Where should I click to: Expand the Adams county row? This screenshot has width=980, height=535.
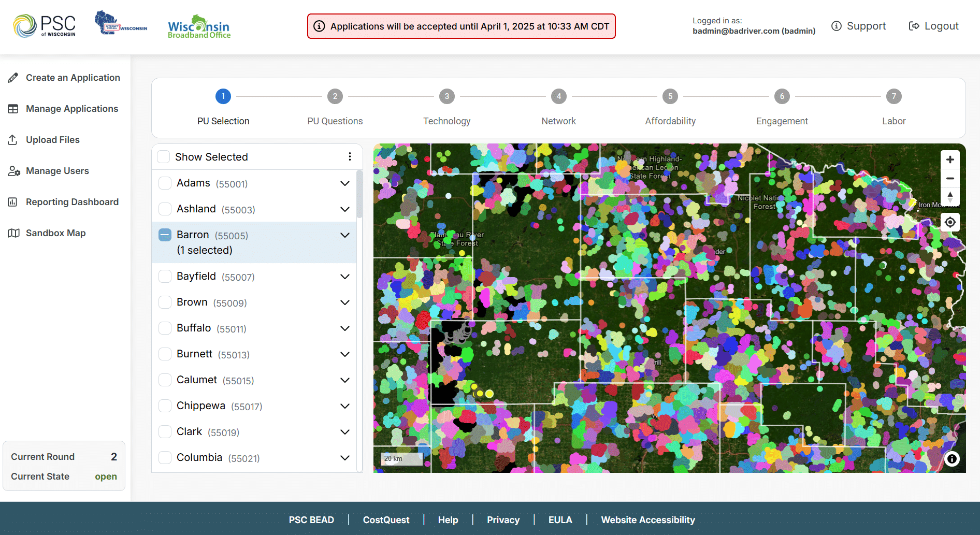point(344,183)
